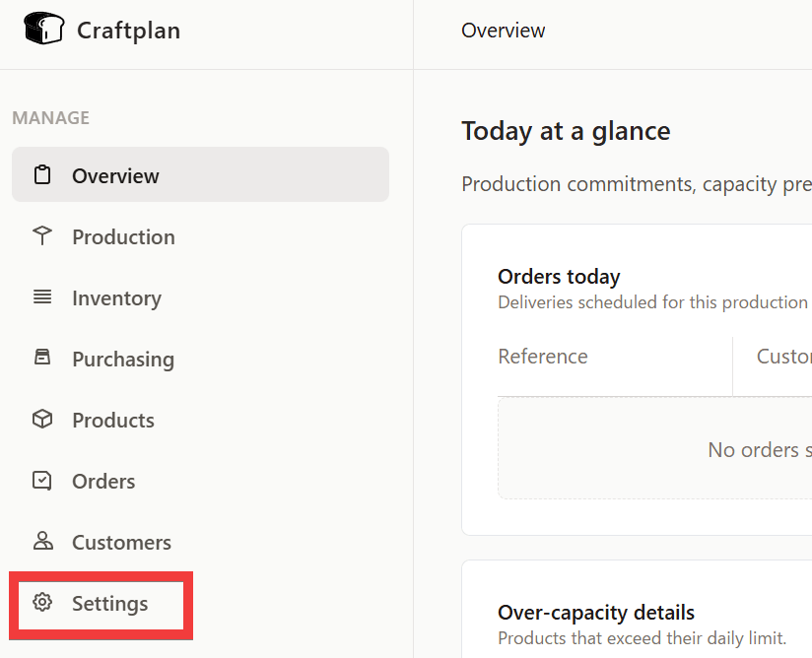The height and width of the screenshot is (658, 812).
Task: Click the Purchasing storefront icon
Action: (x=42, y=359)
